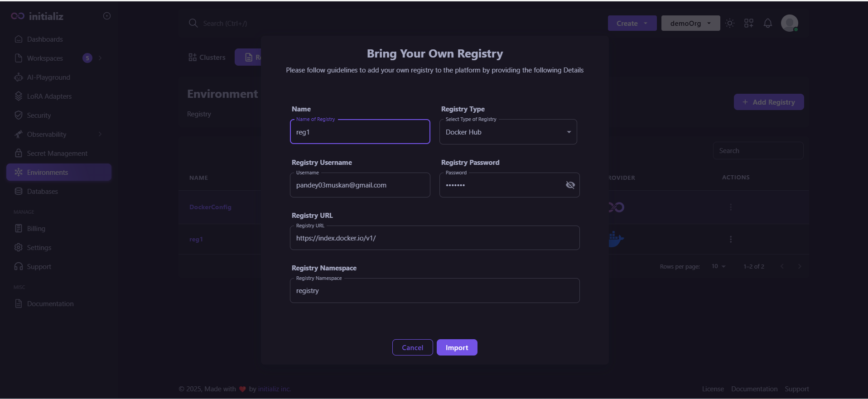Click the initializ provider icon in DockerConfig row
The image size is (868, 399).
[616, 207]
